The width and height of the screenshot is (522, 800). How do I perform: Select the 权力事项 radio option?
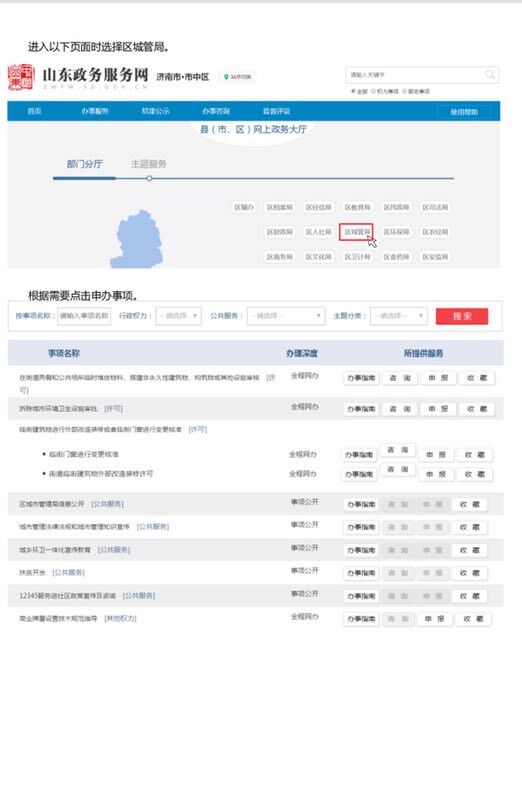[x=385, y=91]
